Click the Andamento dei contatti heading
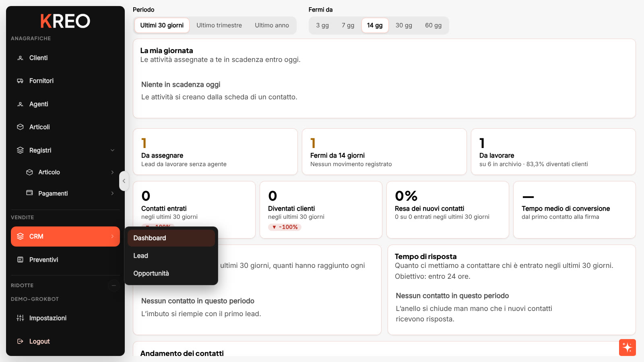Screen dimensions: 644x362 (x=182, y=353)
